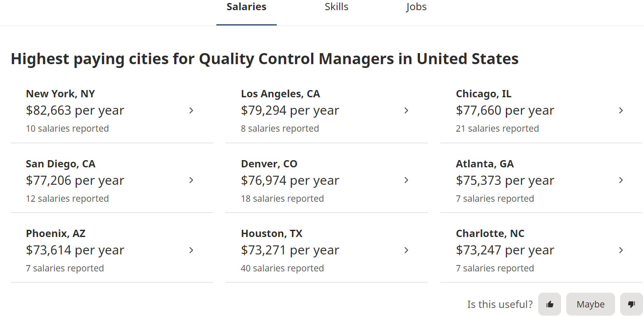Open the New York, NY city link
The image size is (644, 316).
(x=60, y=94)
